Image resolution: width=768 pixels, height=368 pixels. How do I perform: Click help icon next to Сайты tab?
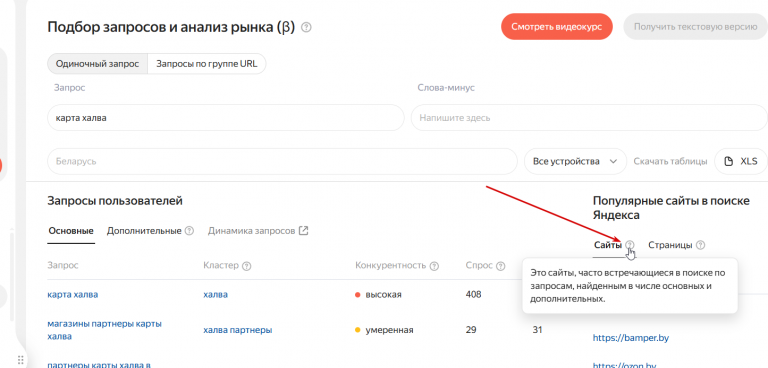click(x=629, y=245)
